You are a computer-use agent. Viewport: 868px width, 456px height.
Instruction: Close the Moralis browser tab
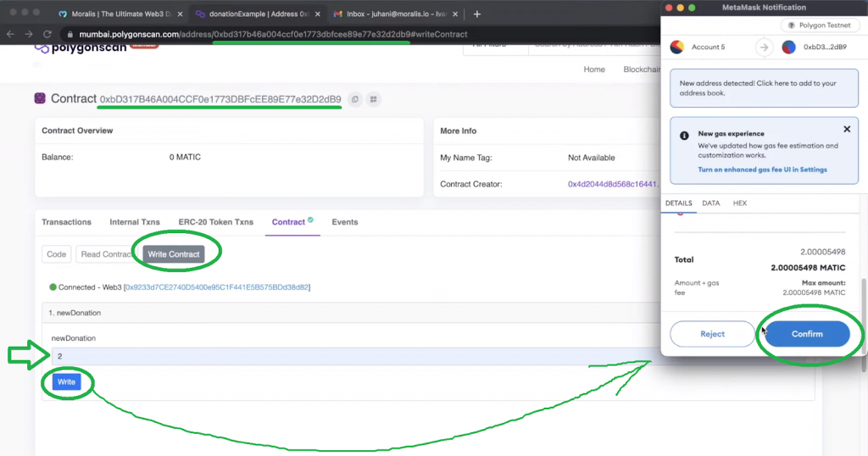click(x=179, y=14)
